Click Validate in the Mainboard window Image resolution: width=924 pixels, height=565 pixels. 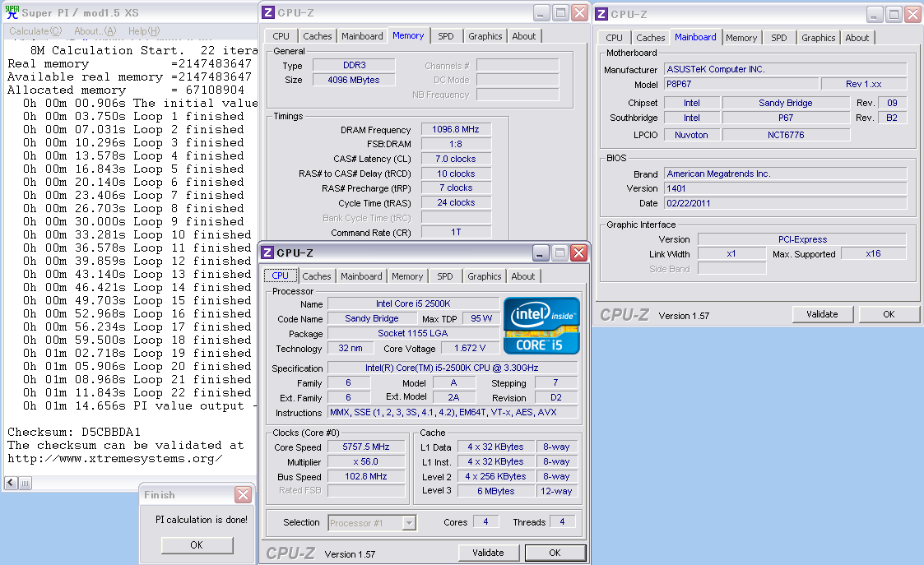(x=822, y=314)
